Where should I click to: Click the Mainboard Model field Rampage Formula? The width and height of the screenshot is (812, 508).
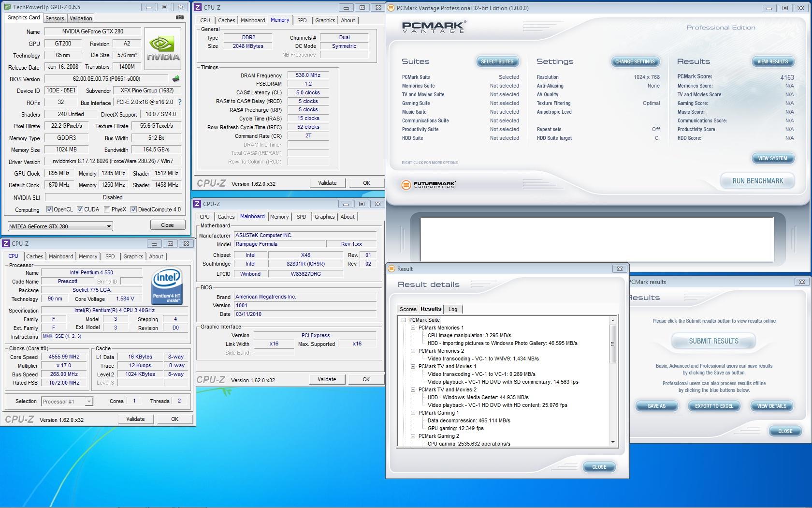279,244
